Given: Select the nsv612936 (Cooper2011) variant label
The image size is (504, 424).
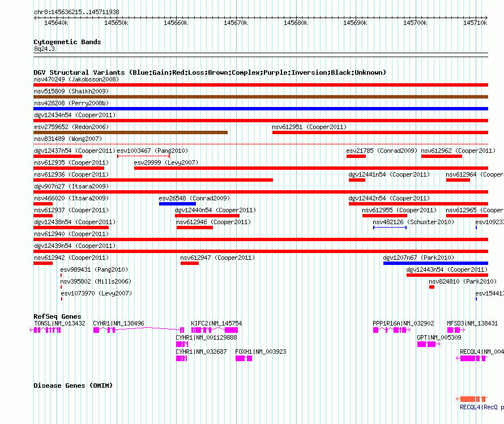Looking at the screenshot, I should [71, 174].
